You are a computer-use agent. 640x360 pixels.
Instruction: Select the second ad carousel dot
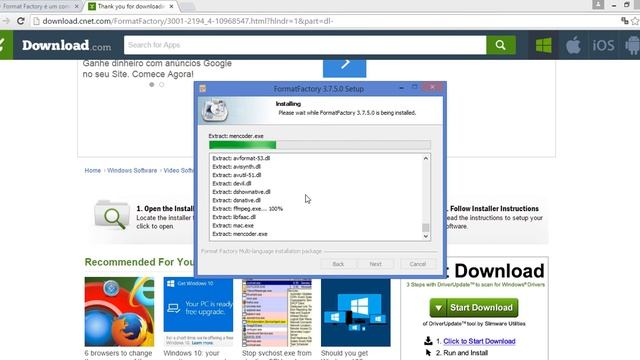point(162,84)
